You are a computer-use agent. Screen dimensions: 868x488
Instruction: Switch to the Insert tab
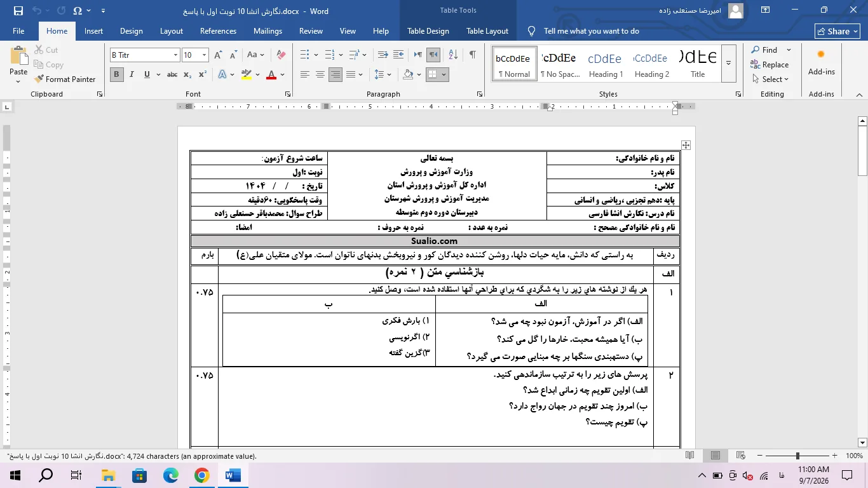(x=93, y=31)
